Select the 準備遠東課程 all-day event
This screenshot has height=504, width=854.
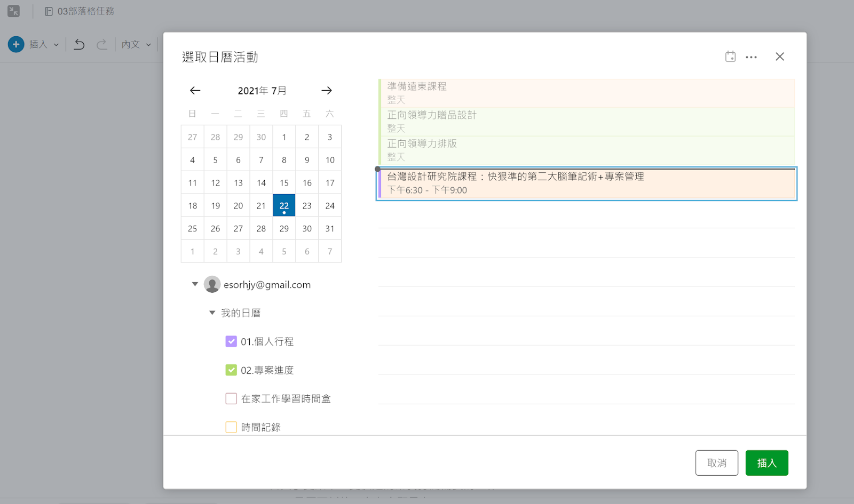coord(587,93)
